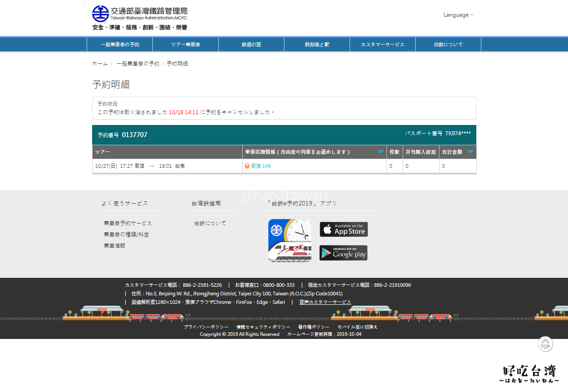Click the 台鉄e予約 app train icon
This screenshot has width=568, height=392.
(289, 241)
